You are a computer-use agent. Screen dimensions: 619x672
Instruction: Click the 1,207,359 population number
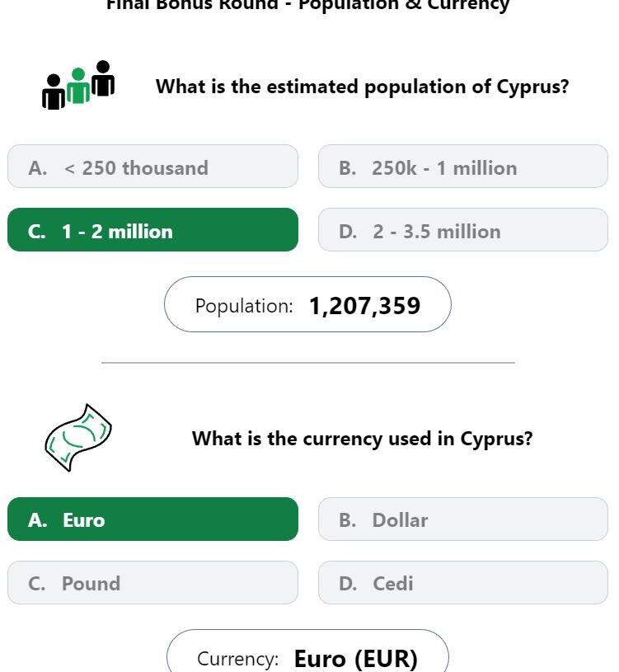tap(364, 306)
